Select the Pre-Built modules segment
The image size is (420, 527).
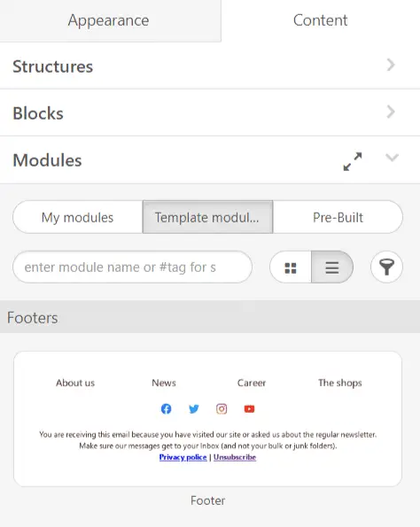(x=338, y=217)
